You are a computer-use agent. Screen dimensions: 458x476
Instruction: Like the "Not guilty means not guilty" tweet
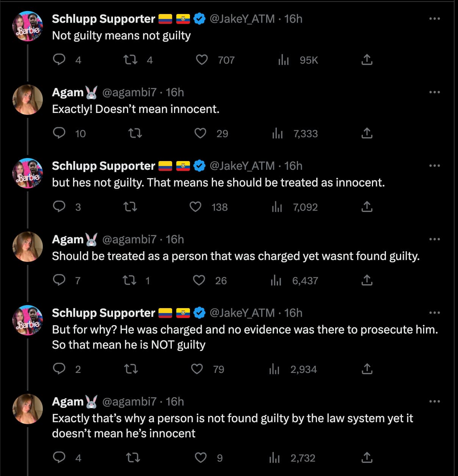pyautogui.click(x=202, y=60)
